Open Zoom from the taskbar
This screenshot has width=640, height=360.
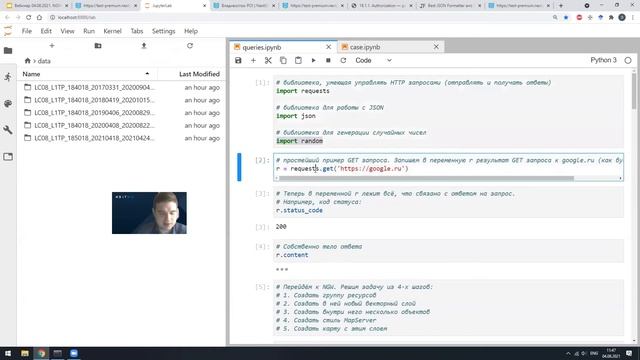coord(74,353)
